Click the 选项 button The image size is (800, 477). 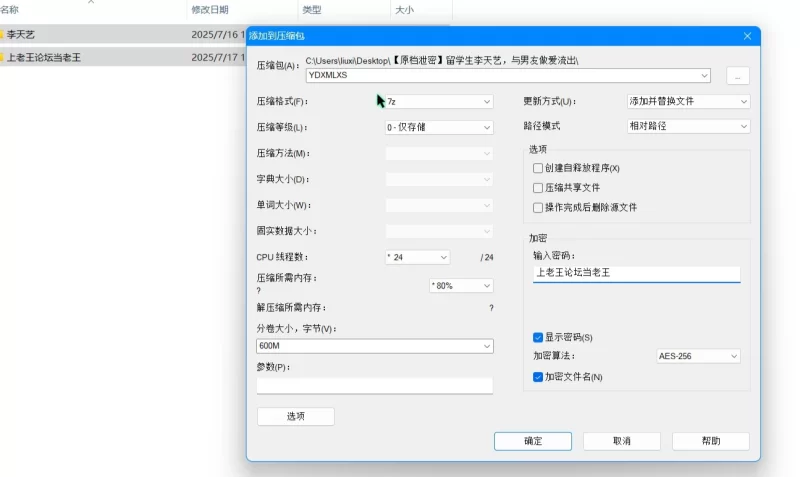[x=295, y=416]
